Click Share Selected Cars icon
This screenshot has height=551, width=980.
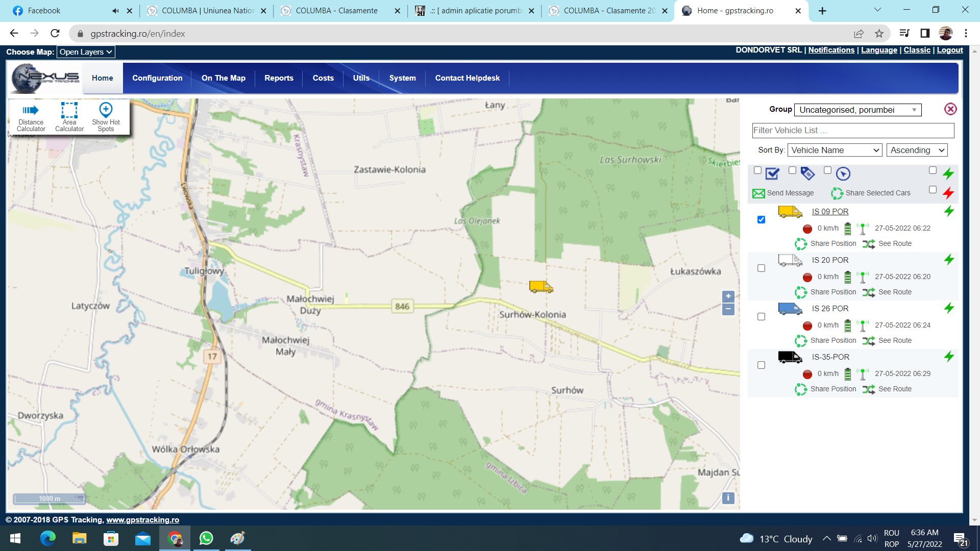837,193
